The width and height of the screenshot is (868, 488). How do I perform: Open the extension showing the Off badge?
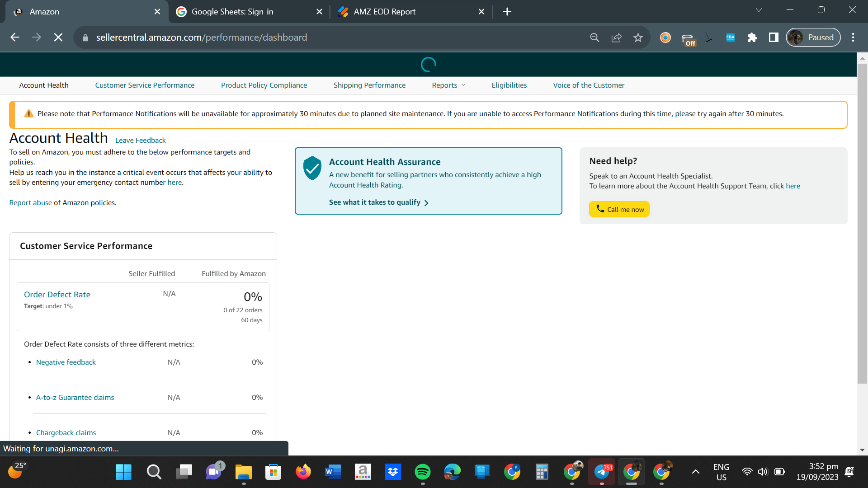pyautogui.click(x=688, y=39)
